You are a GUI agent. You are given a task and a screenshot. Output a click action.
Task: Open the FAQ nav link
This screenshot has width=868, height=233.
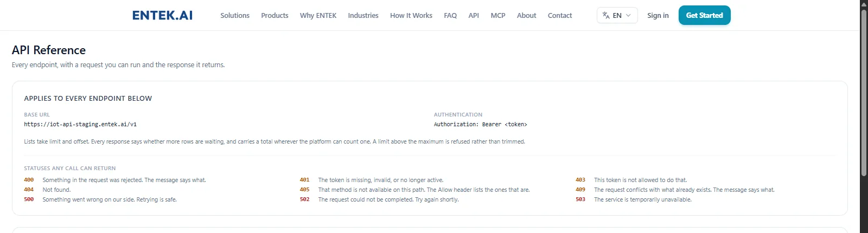pyautogui.click(x=450, y=15)
